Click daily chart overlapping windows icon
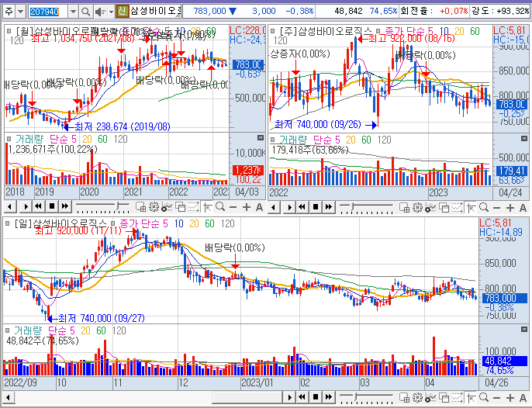Screen dimensions: 532x408 click(x=444, y=397)
